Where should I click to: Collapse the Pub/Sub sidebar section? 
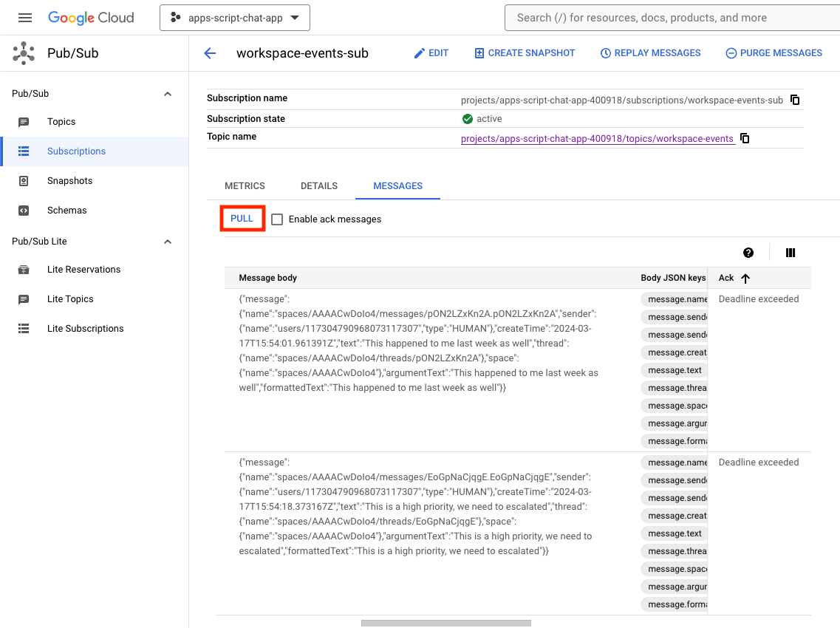coord(168,94)
